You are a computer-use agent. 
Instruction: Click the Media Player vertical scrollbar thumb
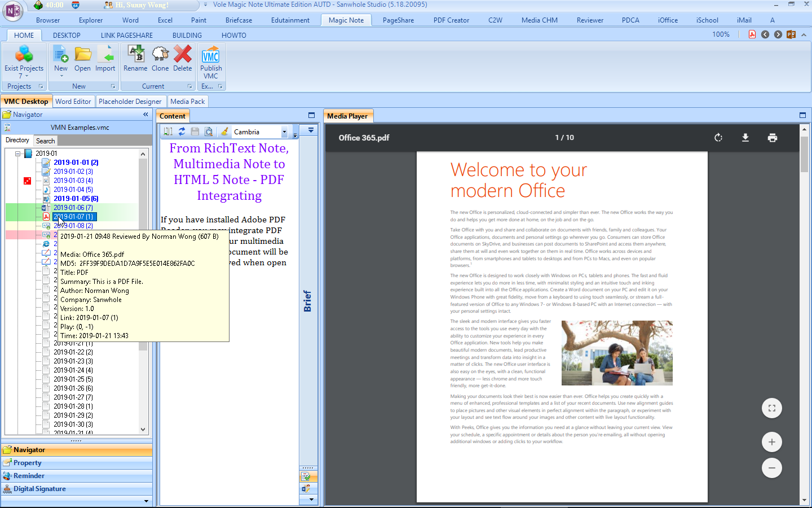804,154
